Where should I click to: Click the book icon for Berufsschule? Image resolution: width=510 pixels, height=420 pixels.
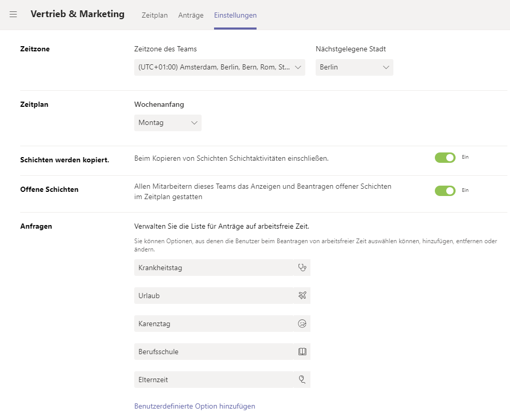pyautogui.click(x=302, y=352)
